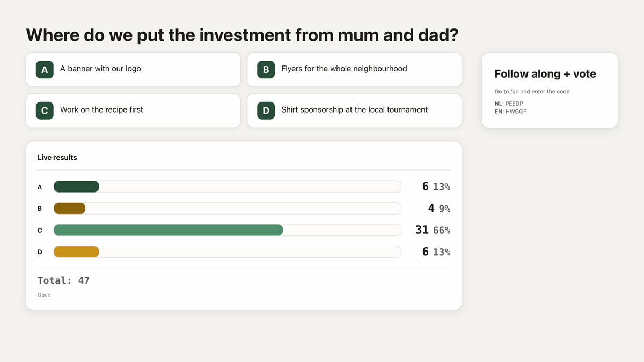Click the green D badge icon
Image resolution: width=644 pixels, height=362 pixels.
point(266,110)
